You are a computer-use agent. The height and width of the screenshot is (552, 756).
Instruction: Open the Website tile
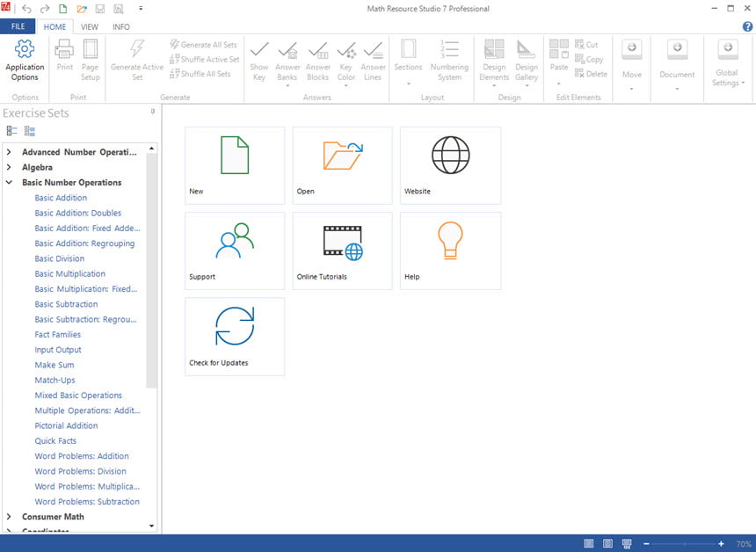450,165
